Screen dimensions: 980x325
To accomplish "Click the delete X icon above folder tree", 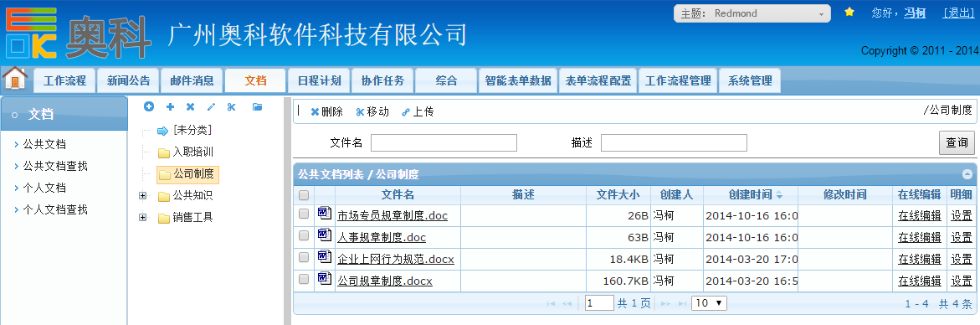I will tap(190, 107).
